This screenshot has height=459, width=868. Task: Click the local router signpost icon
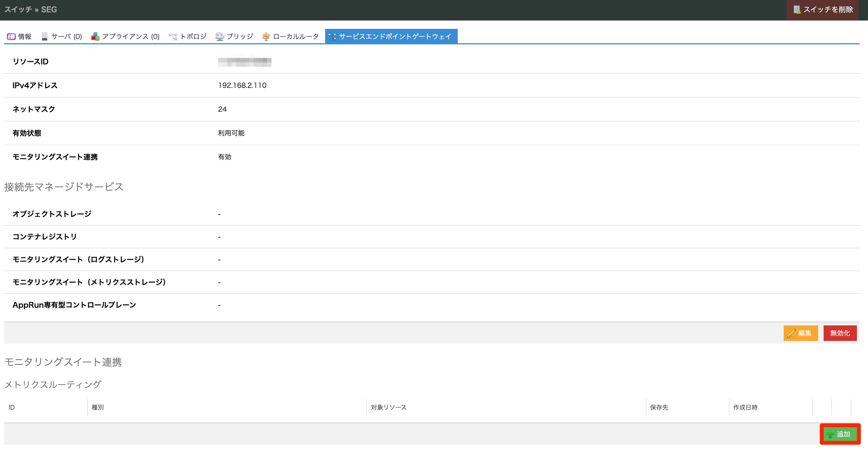click(266, 36)
